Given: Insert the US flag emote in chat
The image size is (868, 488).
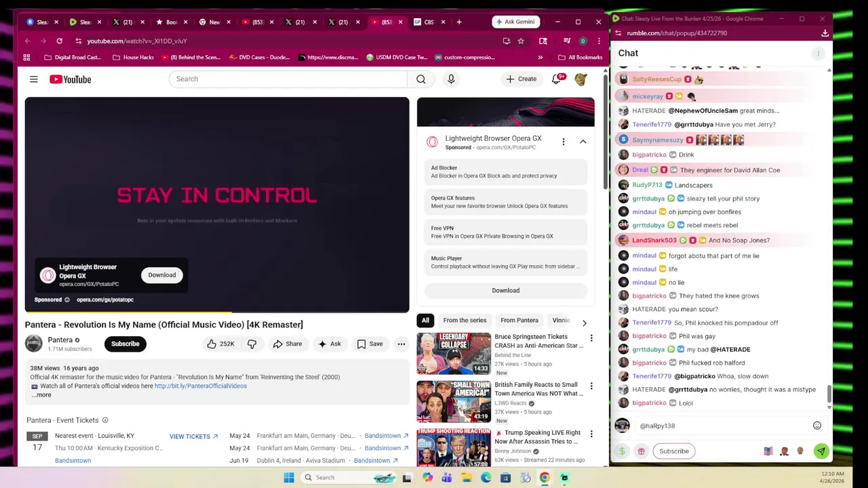Looking at the screenshot, I should tap(768, 451).
